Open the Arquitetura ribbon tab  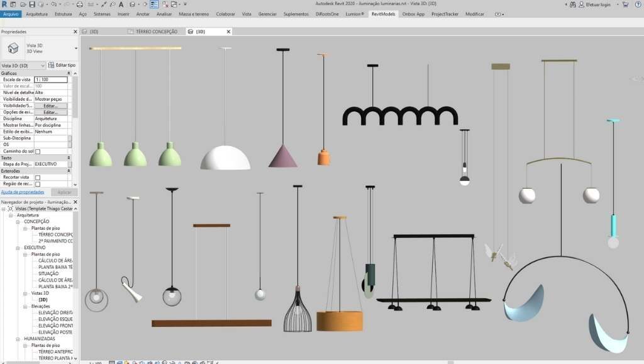point(36,13)
